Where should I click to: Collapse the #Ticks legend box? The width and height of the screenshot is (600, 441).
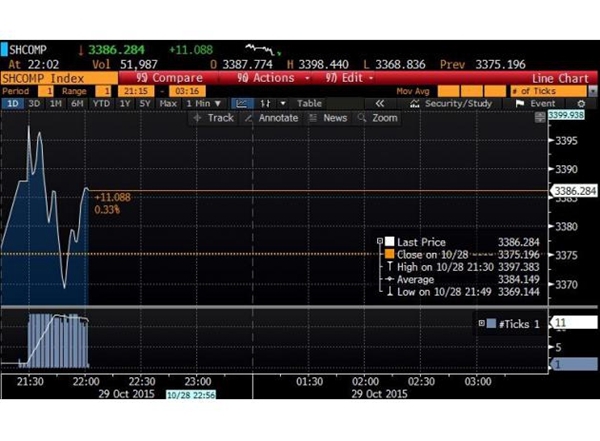coord(482,323)
